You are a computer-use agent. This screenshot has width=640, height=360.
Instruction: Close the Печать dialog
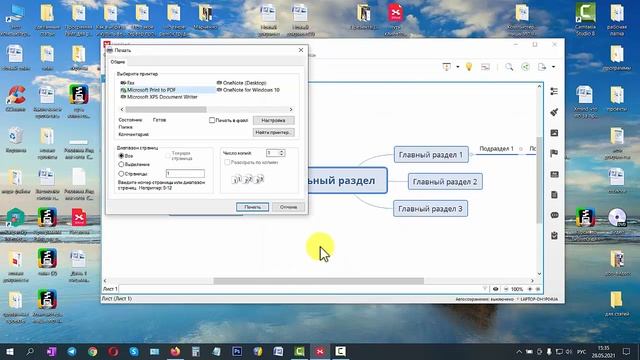pyautogui.click(x=301, y=50)
